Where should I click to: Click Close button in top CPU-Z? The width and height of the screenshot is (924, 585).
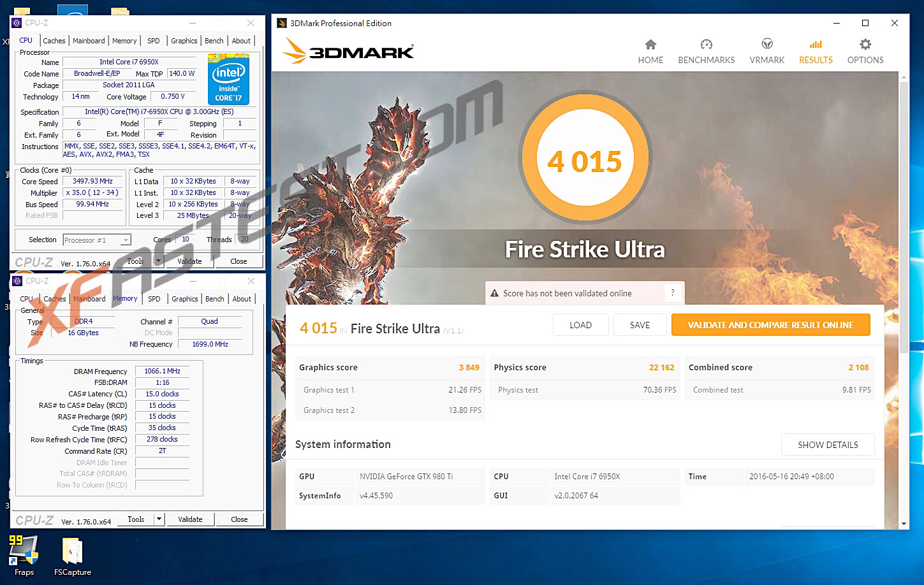[238, 261]
